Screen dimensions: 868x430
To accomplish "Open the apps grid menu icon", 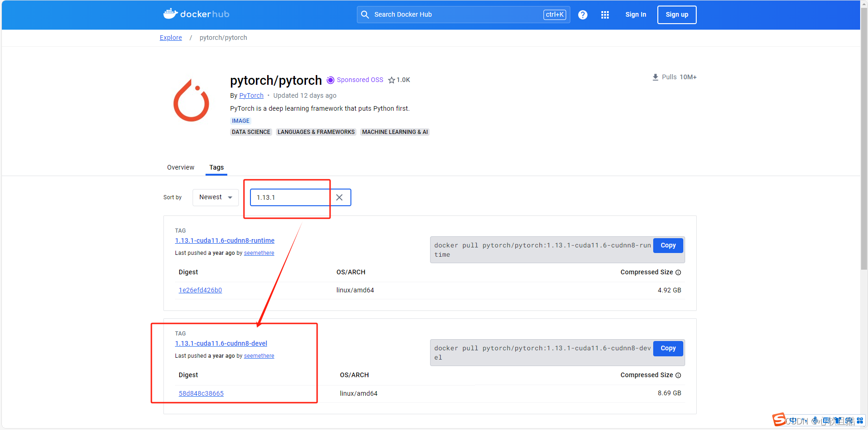I will [605, 14].
